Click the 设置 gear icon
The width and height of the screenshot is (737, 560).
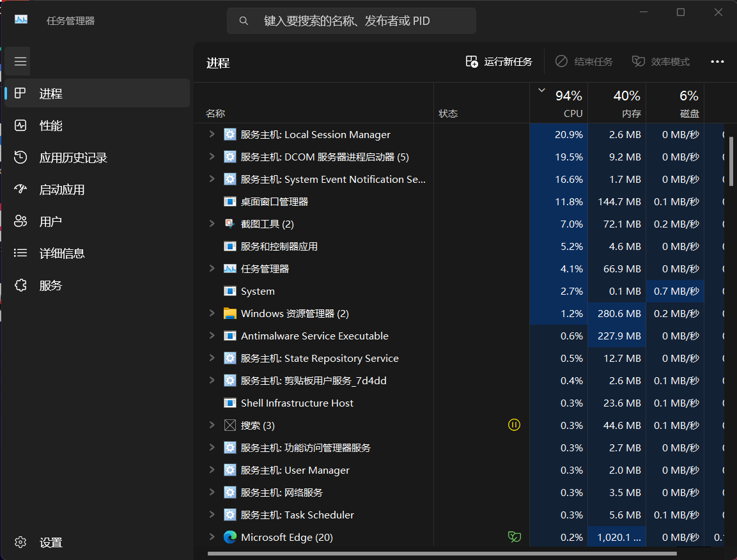pos(20,542)
